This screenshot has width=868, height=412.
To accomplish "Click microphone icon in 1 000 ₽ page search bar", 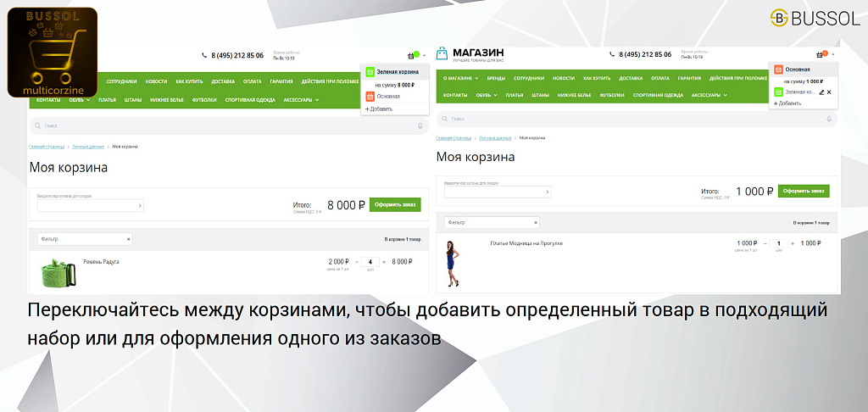I will 829,119.
